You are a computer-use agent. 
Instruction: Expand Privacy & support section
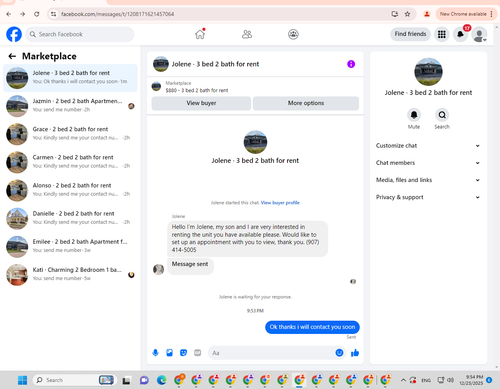[x=428, y=197]
